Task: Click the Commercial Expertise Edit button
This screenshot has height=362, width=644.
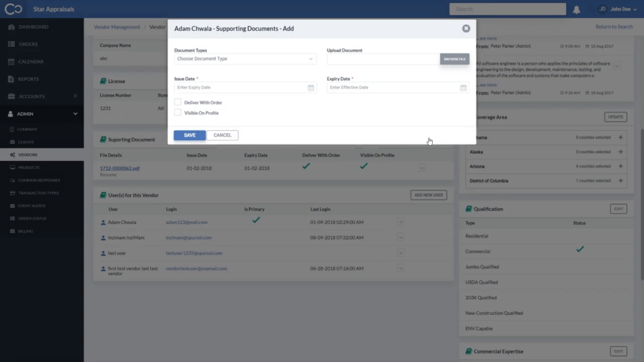Action: (x=618, y=351)
